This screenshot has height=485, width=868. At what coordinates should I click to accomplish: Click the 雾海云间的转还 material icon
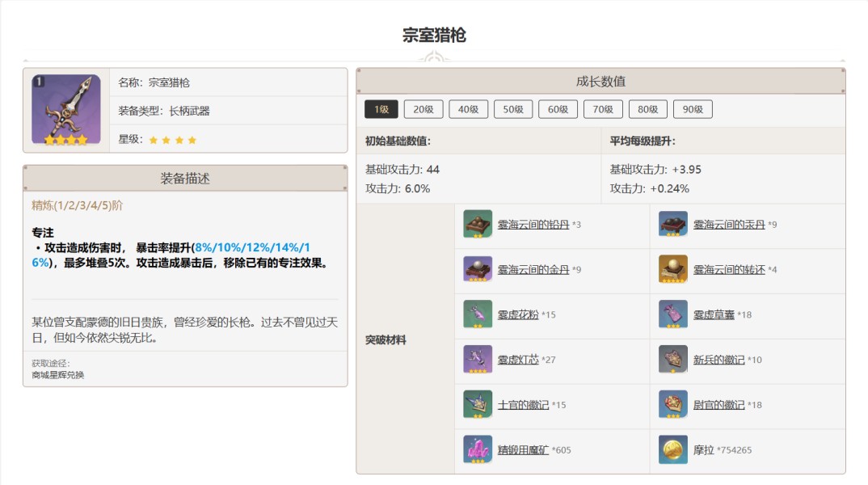672,269
